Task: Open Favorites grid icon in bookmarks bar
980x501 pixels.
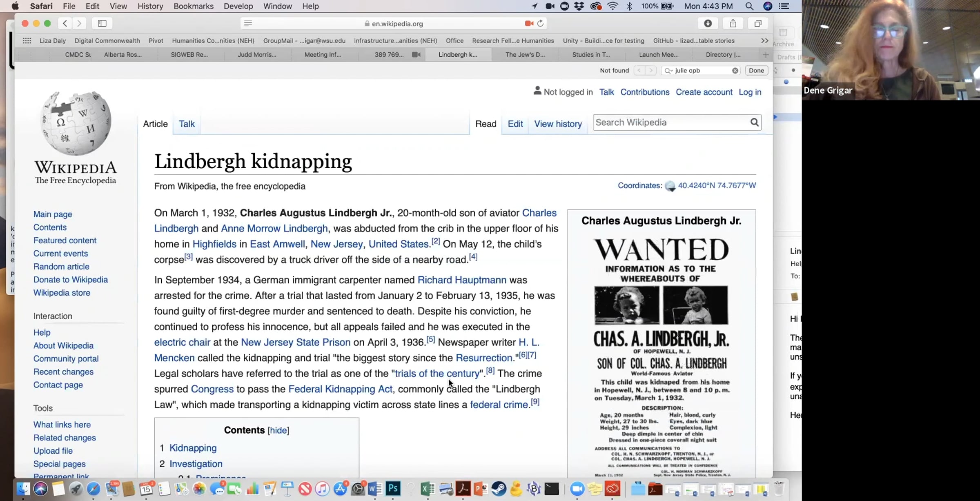Action: (27, 41)
